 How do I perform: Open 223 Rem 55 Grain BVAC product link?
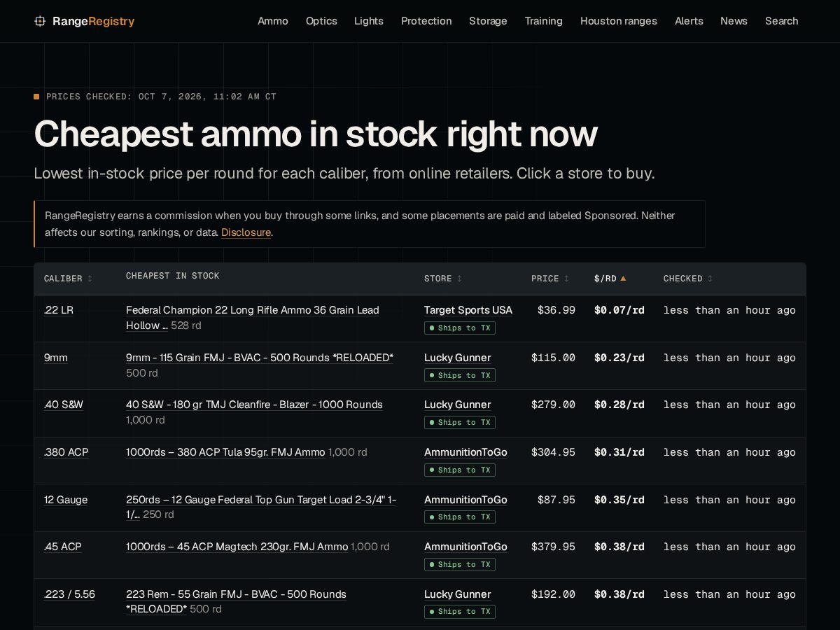(x=236, y=602)
